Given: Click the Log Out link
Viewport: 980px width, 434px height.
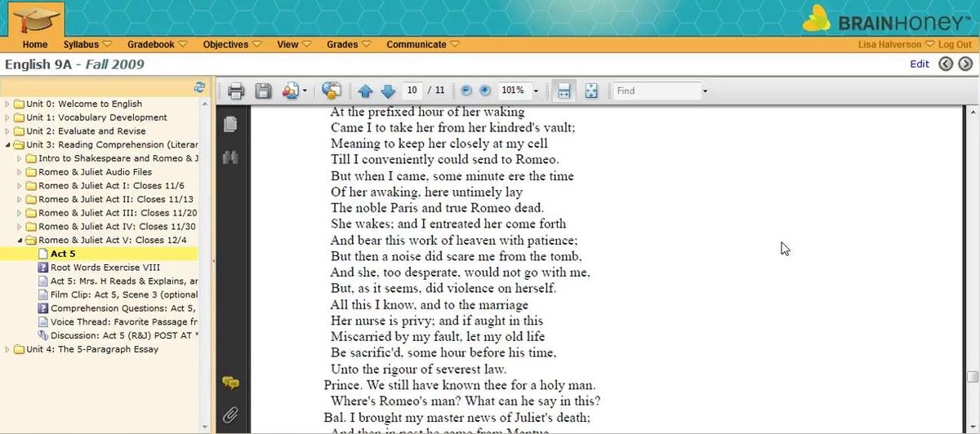Looking at the screenshot, I should pos(955,45).
